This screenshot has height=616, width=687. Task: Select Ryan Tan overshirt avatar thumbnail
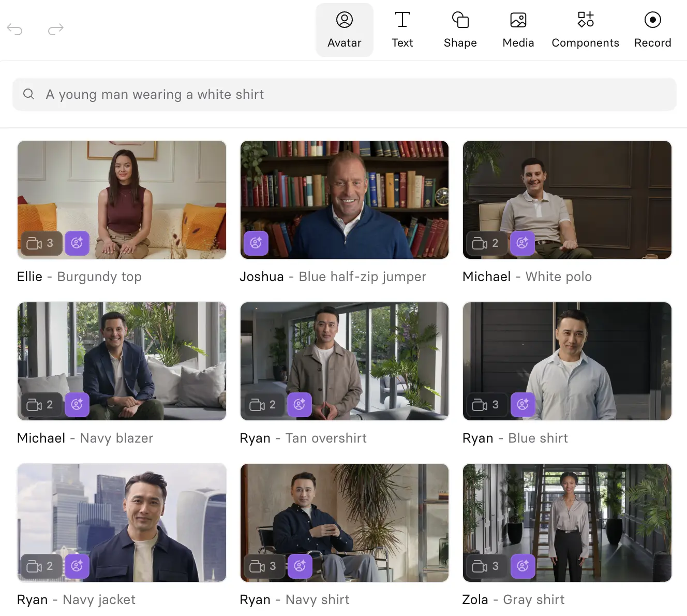click(x=345, y=361)
